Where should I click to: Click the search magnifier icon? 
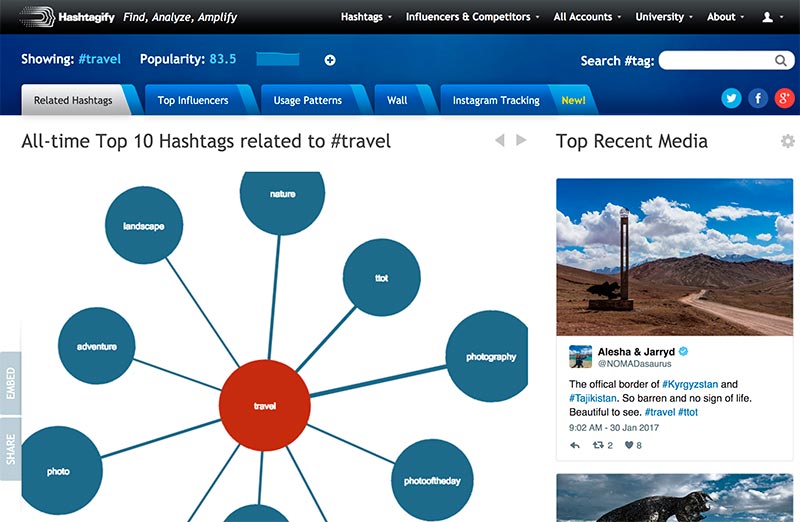781,60
